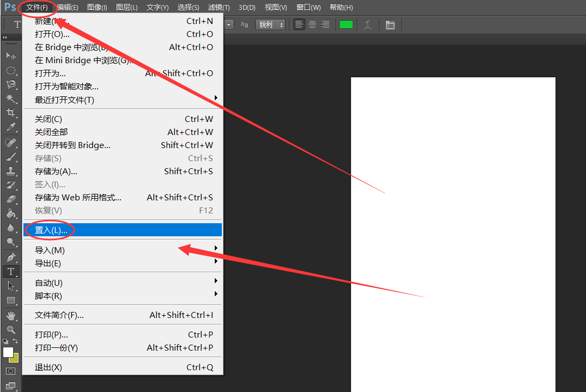586x392 pixels.
Task: Choose 退出(X) menu entry
Action: click(x=123, y=367)
